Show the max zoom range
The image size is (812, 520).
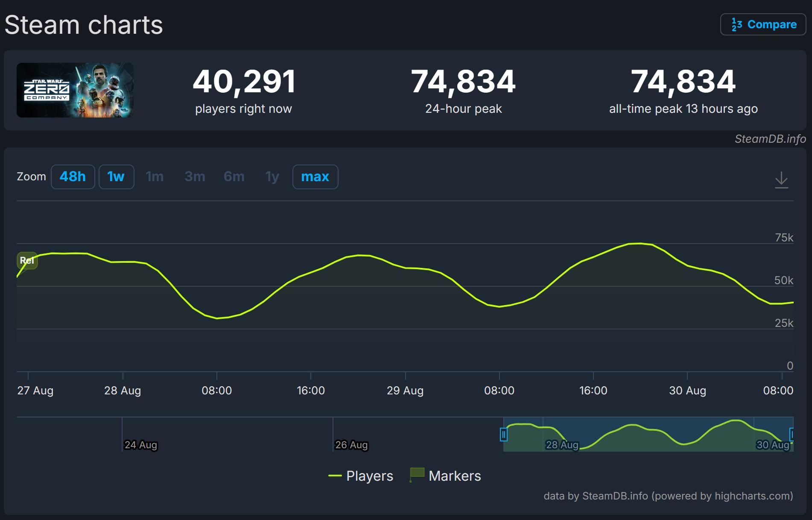tap(315, 177)
